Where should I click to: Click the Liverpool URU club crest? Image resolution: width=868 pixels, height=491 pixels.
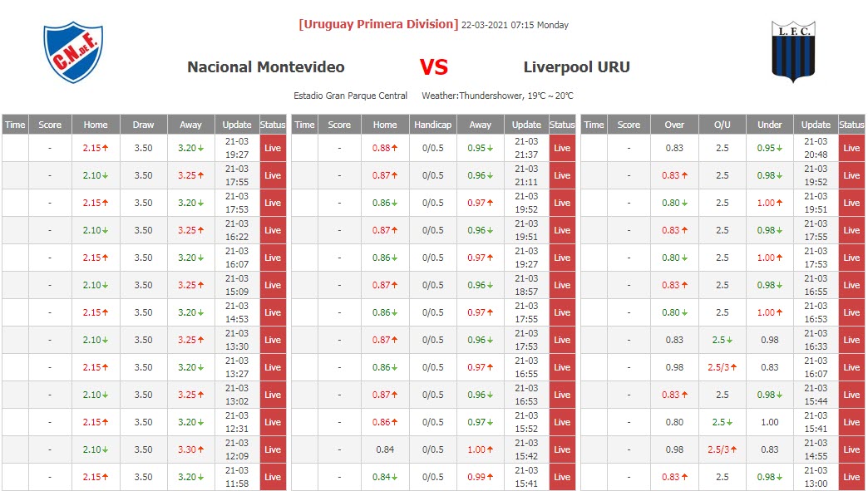(x=793, y=52)
